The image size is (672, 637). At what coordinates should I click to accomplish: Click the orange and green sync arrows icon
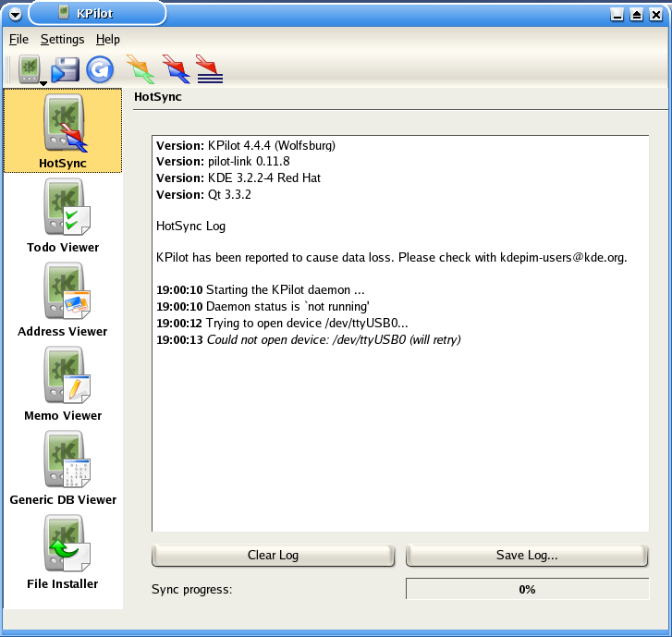(x=141, y=69)
